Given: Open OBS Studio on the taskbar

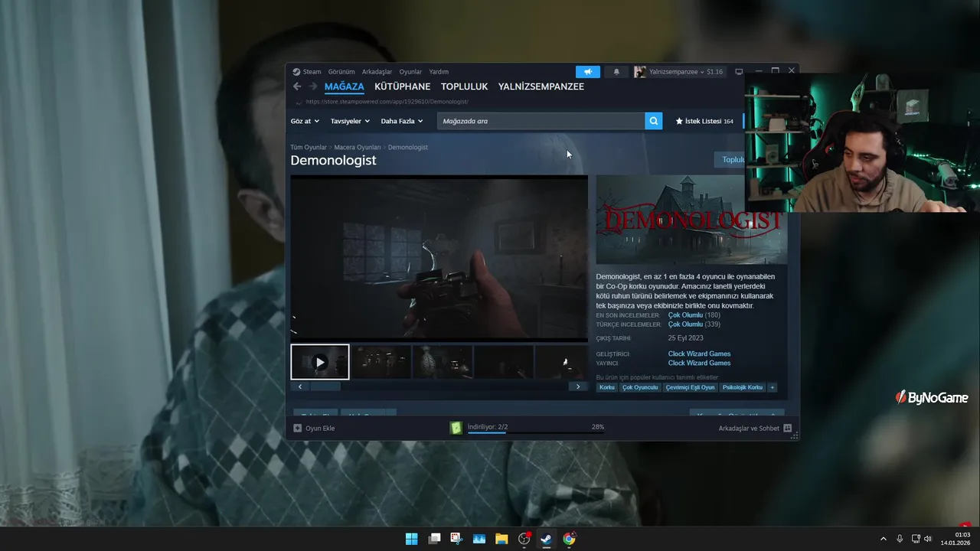Looking at the screenshot, I should (524, 539).
